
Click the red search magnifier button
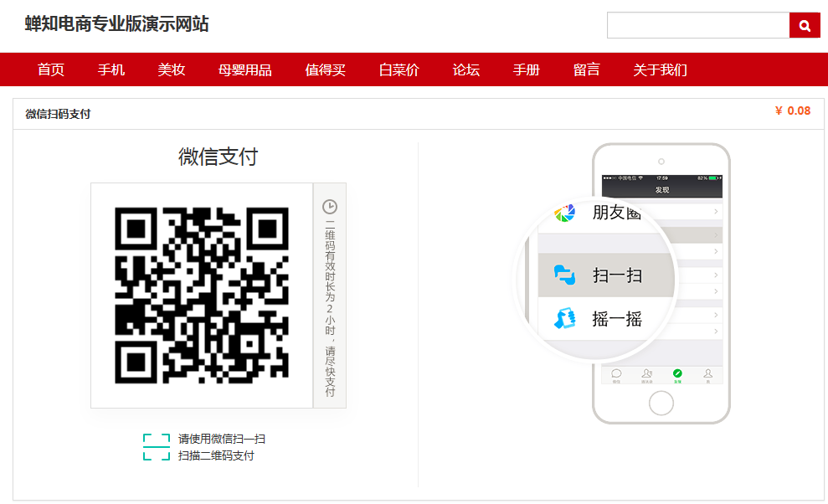click(805, 25)
